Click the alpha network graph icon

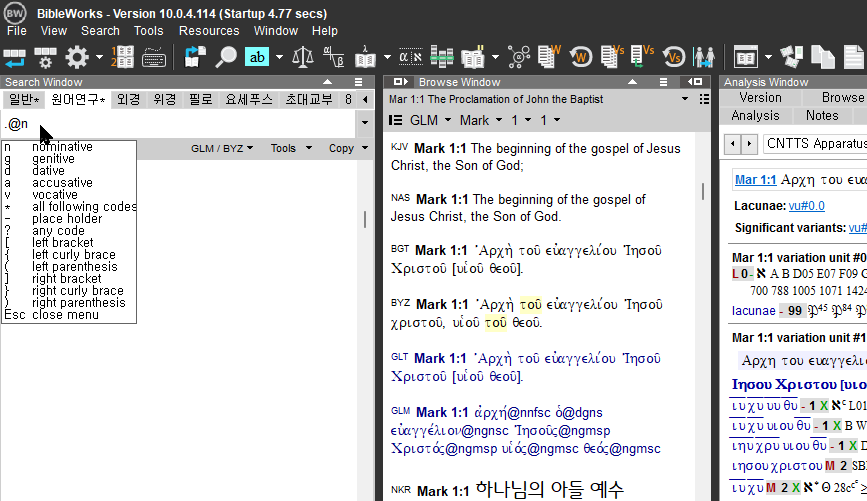[519, 57]
